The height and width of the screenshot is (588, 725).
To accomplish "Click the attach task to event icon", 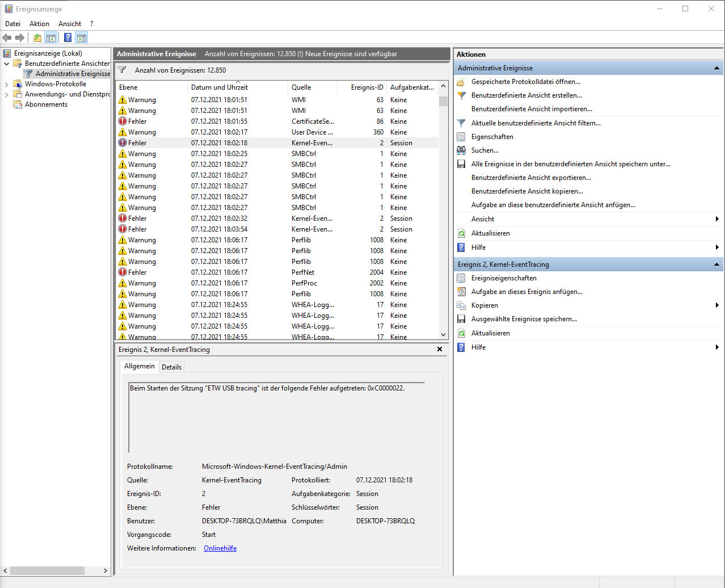I will point(461,292).
